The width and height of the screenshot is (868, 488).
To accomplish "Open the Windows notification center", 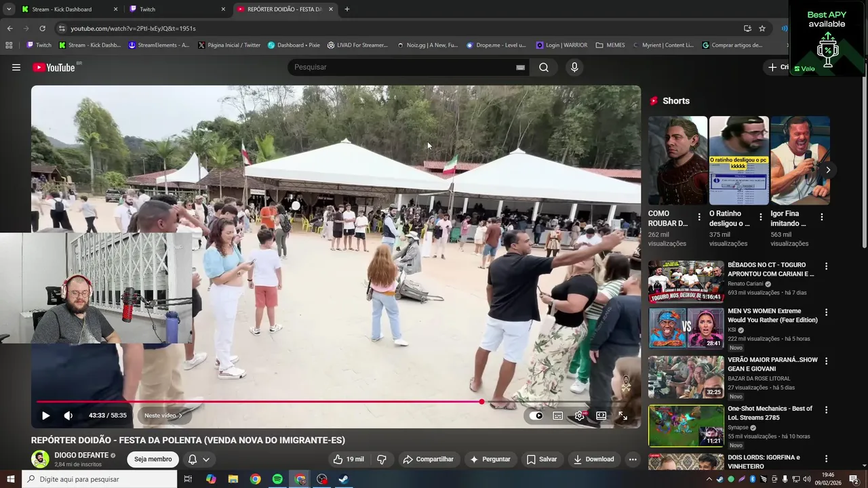I will click(854, 479).
